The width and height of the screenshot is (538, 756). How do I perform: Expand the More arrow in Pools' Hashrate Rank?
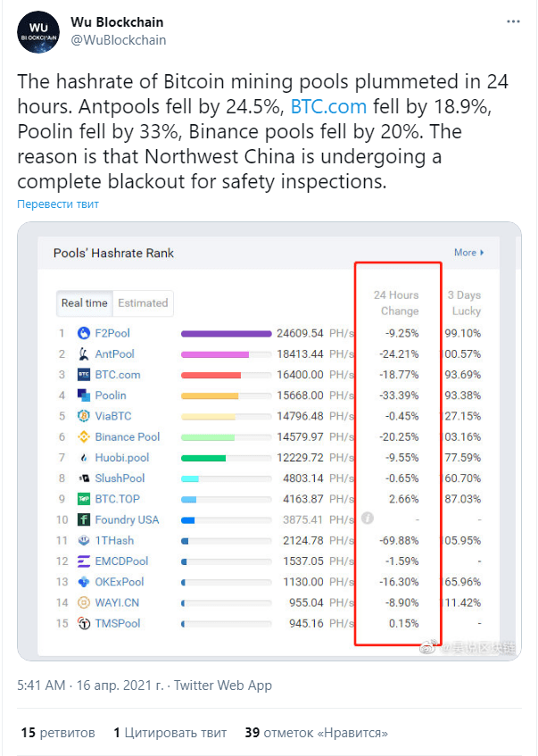tap(469, 253)
